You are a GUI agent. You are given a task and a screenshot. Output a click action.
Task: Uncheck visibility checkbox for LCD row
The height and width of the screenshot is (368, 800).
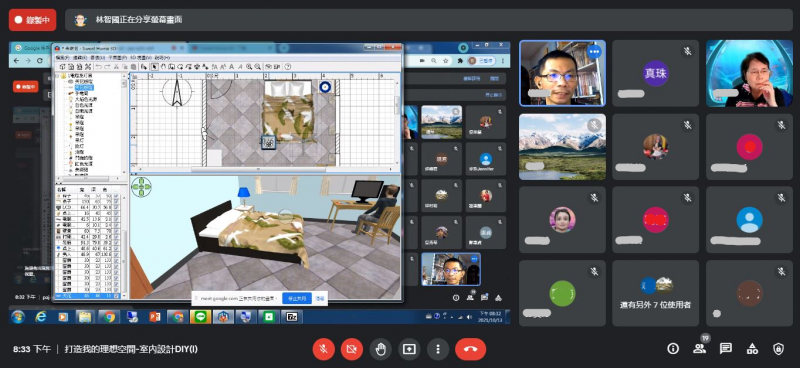click(116, 207)
